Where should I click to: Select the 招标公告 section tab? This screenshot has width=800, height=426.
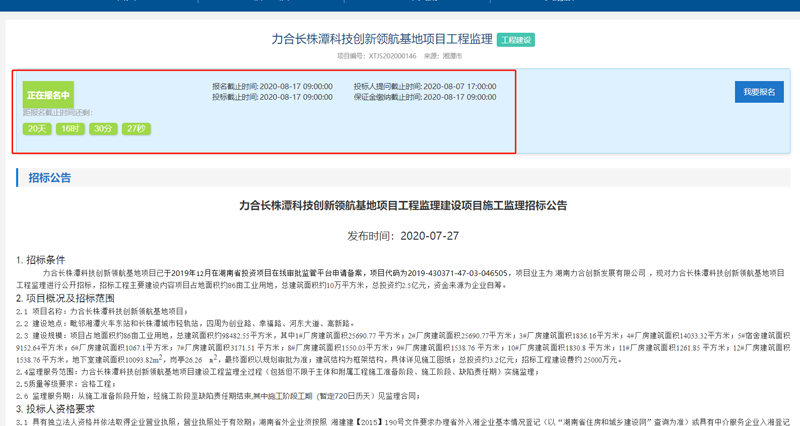[x=49, y=178]
